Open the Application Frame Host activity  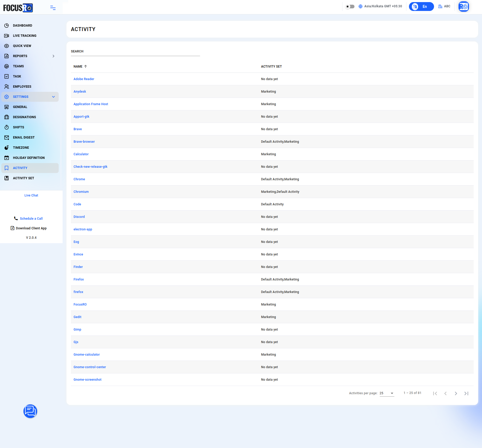[91, 104]
